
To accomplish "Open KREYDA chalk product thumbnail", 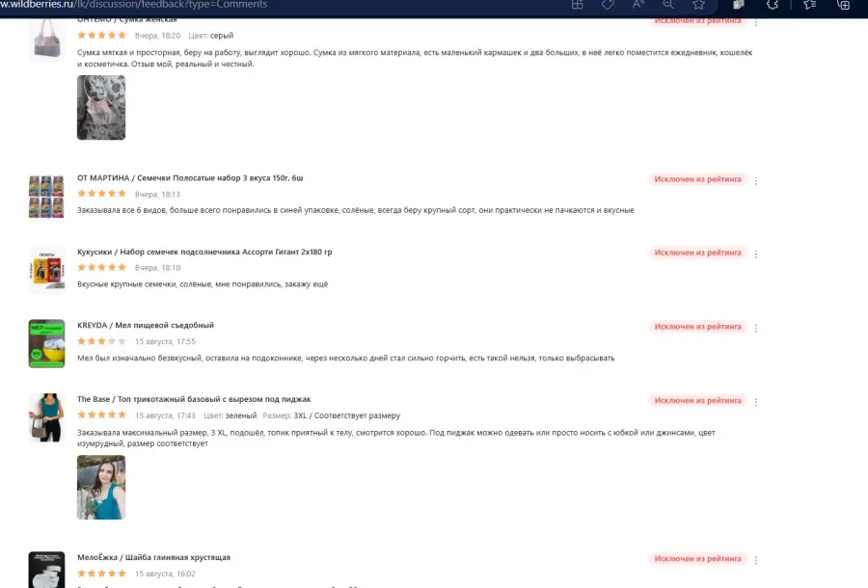I will [x=46, y=343].
